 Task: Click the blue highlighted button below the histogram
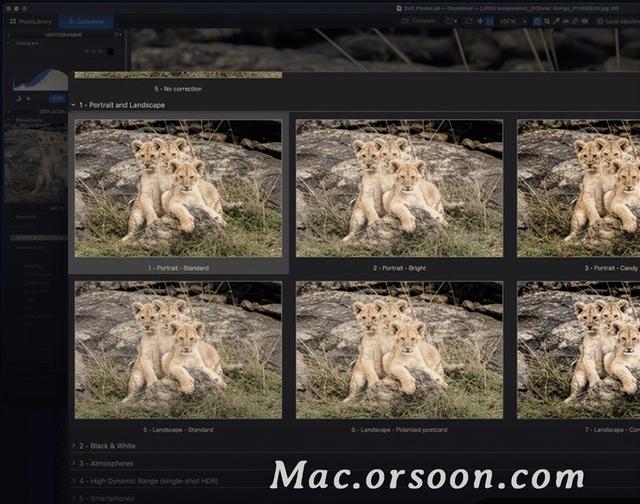click(58, 99)
